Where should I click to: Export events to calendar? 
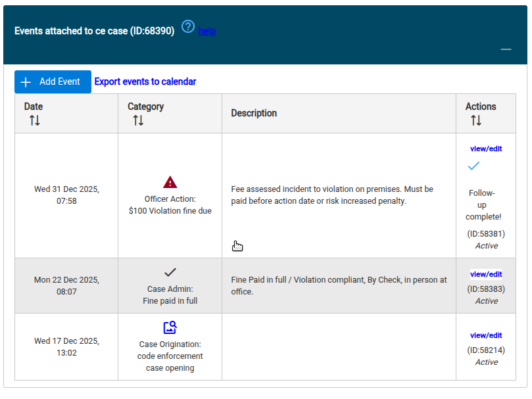[x=145, y=82]
